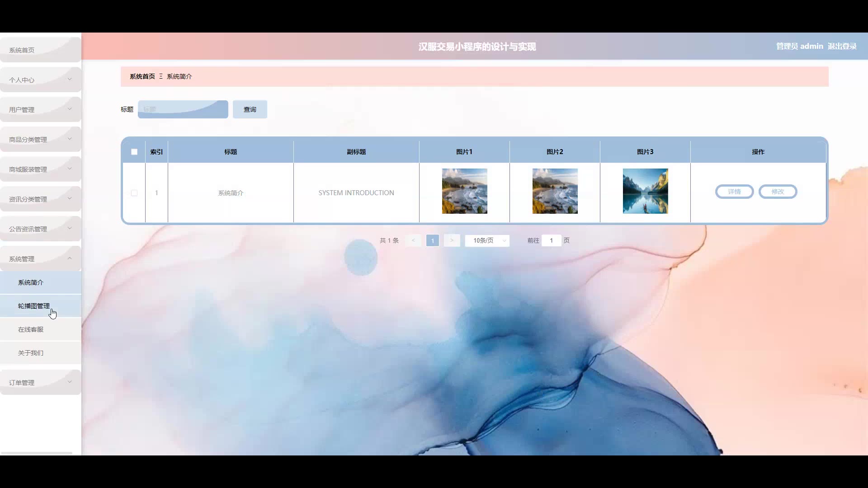Toggle the select-all checkbox in table header
The width and height of the screenshot is (868, 488).
(x=134, y=152)
